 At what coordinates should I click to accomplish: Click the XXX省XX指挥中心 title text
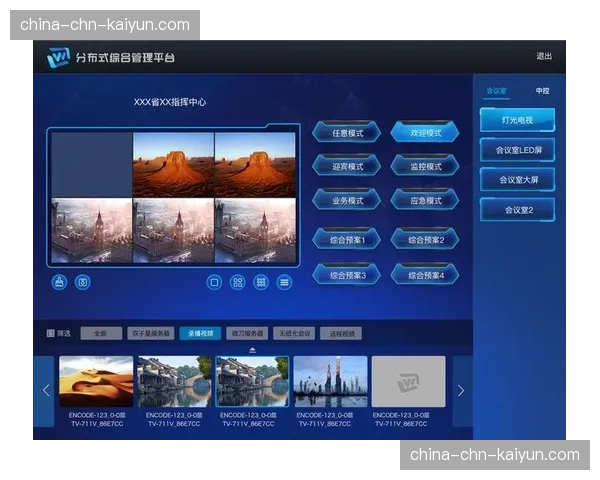(x=170, y=102)
